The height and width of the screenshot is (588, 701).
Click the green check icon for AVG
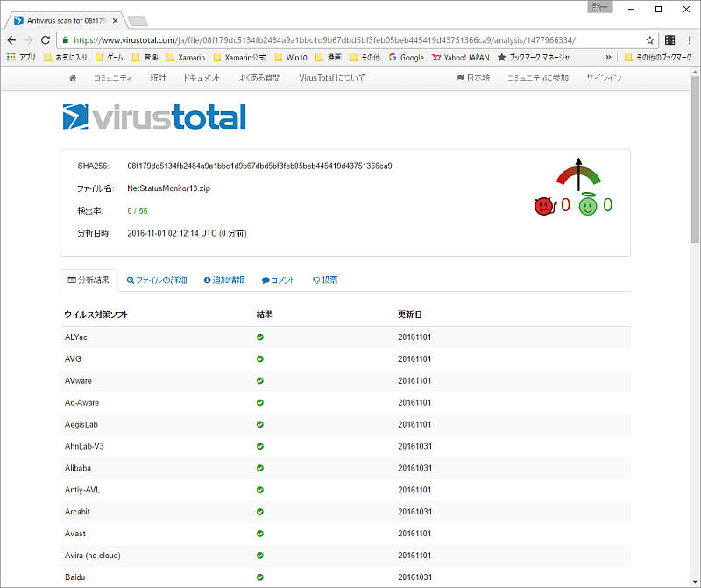click(x=260, y=359)
